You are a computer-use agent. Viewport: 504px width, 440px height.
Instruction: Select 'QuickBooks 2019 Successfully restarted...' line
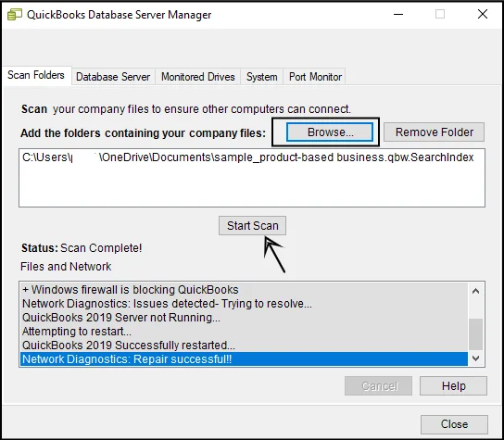244,346
